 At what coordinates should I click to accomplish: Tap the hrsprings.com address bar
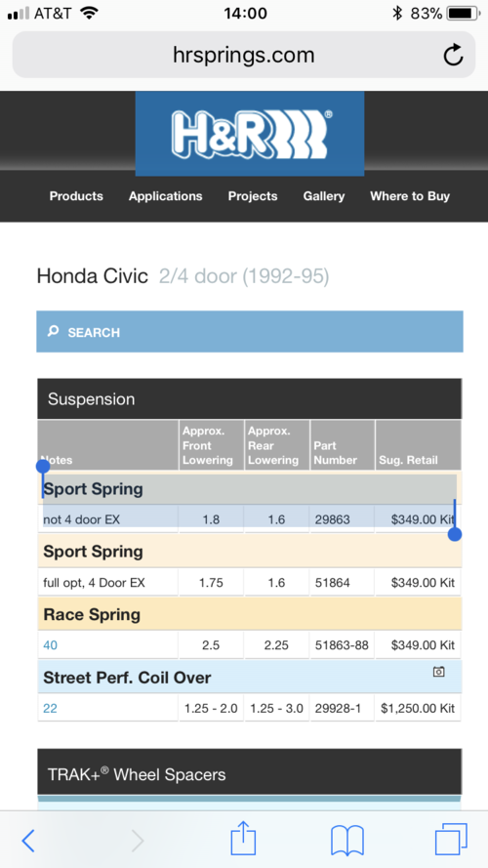(244, 55)
